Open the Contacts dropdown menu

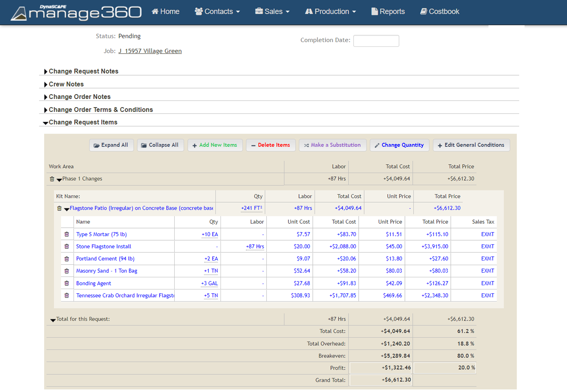217,12
